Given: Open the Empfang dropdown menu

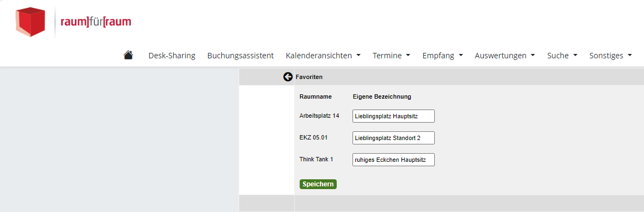Looking at the screenshot, I should (x=443, y=56).
